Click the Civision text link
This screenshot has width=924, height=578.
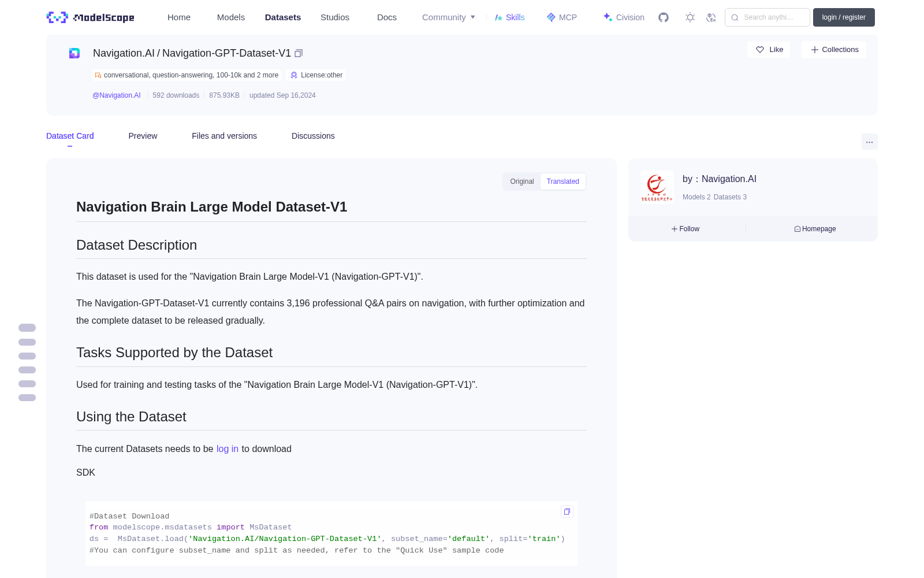point(630,17)
